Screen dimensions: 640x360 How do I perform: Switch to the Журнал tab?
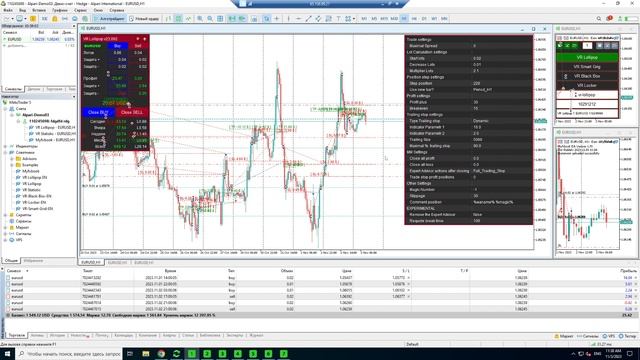tap(256, 336)
